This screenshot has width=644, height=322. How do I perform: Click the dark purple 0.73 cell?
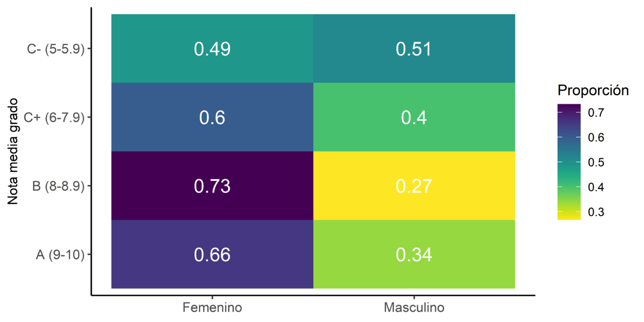coord(212,186)
